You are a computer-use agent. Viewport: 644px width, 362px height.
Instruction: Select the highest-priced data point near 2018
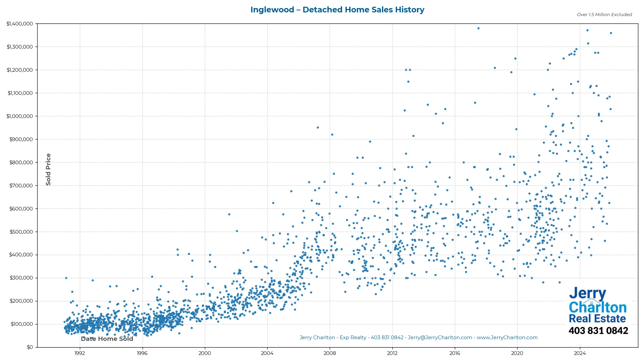(x=478, y=28)
